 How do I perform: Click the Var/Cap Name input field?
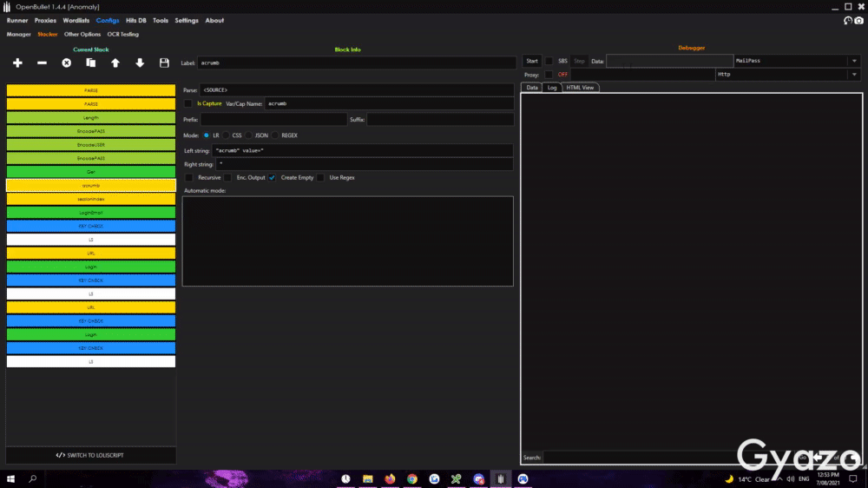click(x=390, y=103)
